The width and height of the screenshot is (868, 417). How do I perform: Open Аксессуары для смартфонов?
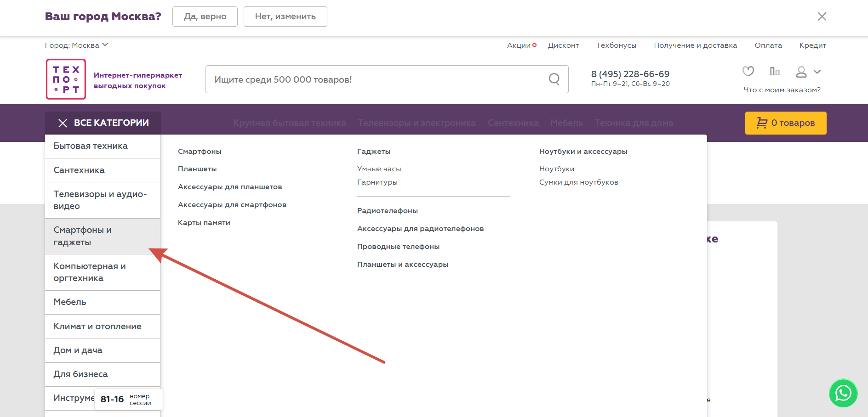pyautogui.click(x=232, y=205)
